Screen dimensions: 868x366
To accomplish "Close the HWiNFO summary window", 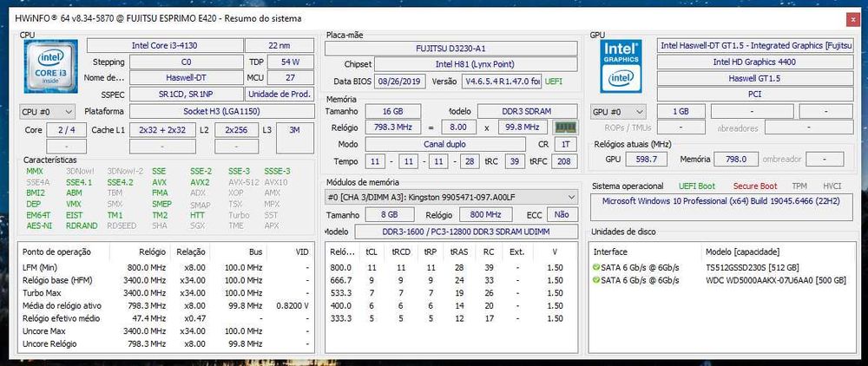I will [x=852, y=18].
